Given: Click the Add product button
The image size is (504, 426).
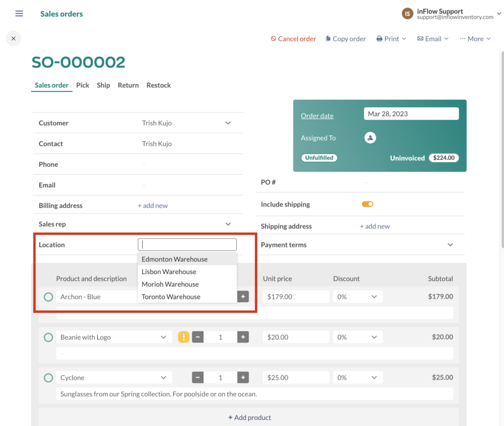Looking at the screenshot, I should click(250, 417).
